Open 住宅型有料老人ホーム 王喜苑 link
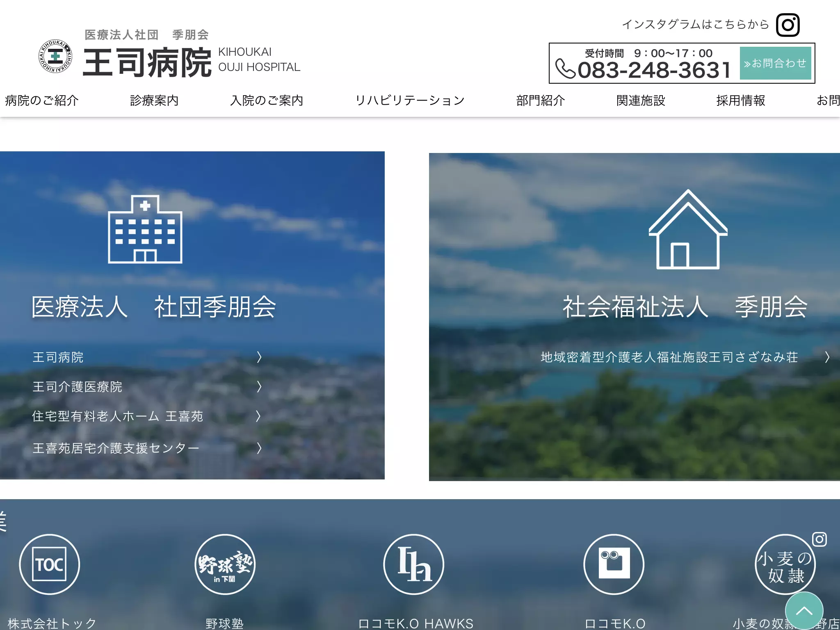This screenshot has width=840, height=630. point(117,416)
